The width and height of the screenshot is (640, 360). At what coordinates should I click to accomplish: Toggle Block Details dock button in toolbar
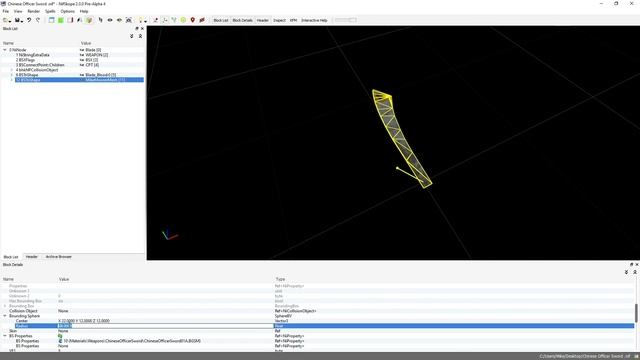(242, 20)
